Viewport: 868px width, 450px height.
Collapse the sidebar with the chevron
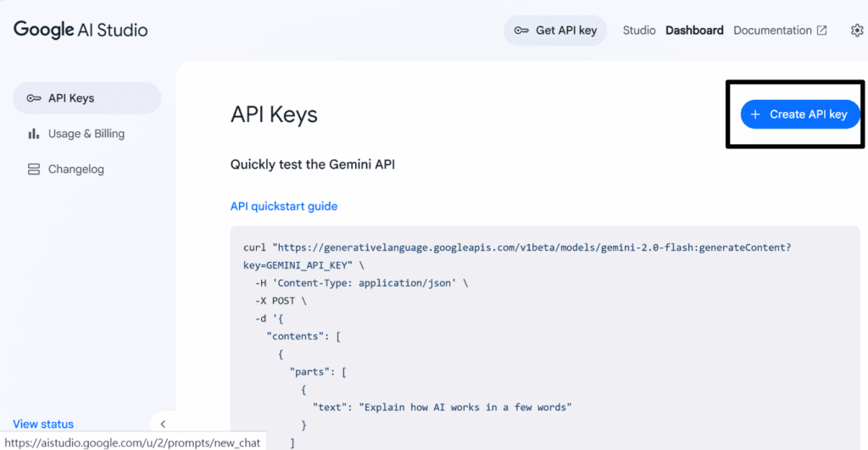coord(163,424)
